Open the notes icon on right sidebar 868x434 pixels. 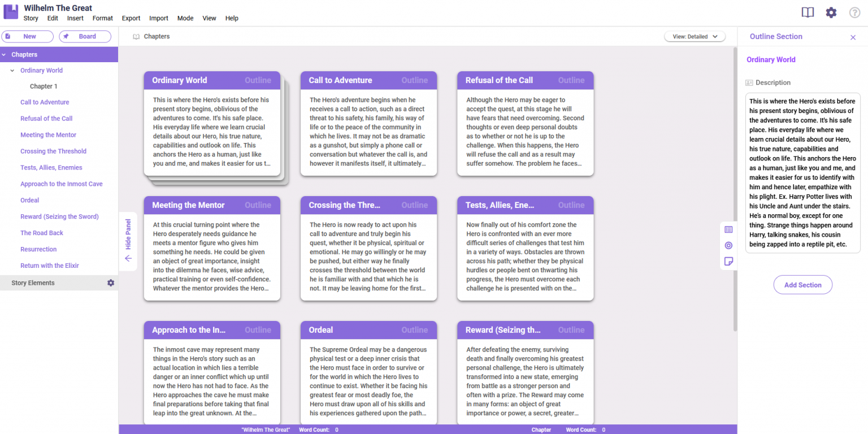(728, 261)
